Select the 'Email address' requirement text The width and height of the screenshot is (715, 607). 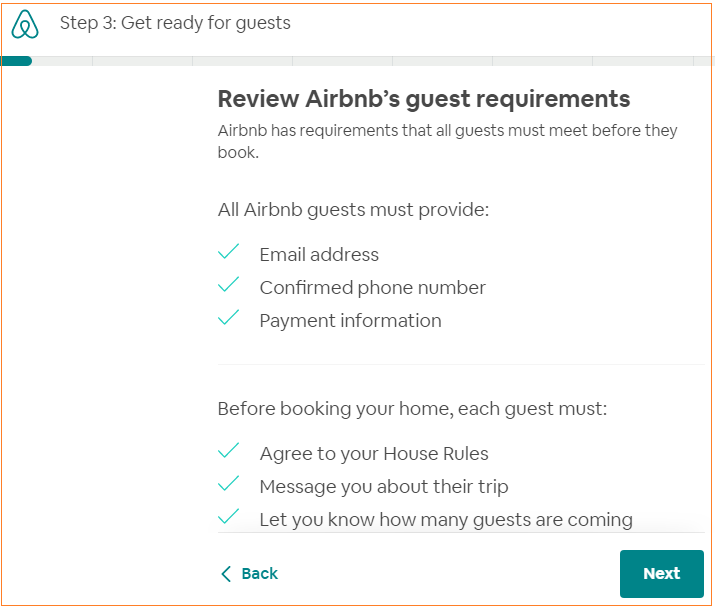[319, 255]
